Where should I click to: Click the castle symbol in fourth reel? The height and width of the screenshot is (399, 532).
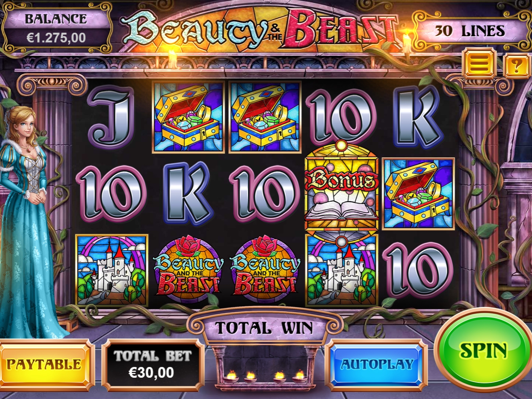342,270
